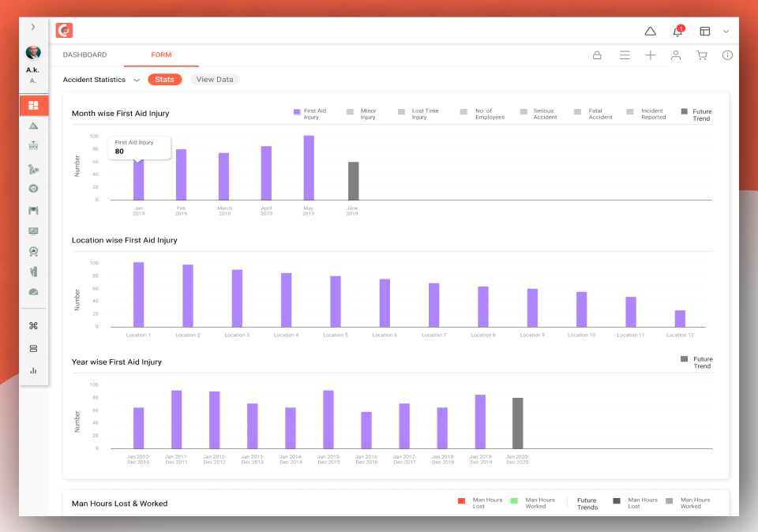The width and height of the screenshot is (758, 532).
Task: Toggle Serious Accident legend series
Action: [538, 114]
